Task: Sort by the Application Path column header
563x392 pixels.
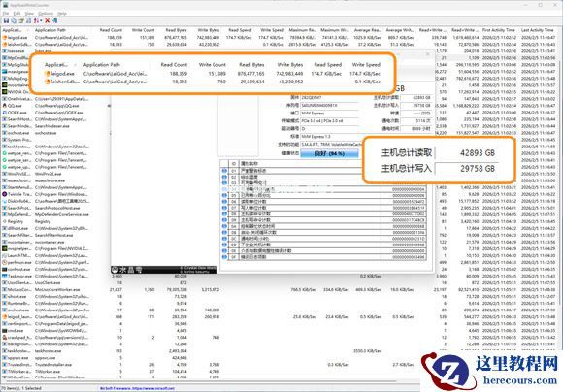Action: click(x=50, y=30)
